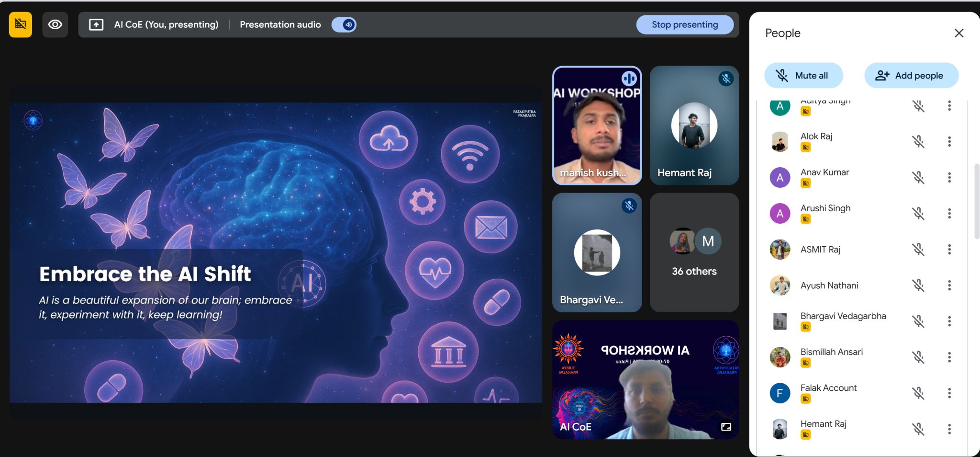
Task: Open more options for Falak Account
Action: [949, 393]
